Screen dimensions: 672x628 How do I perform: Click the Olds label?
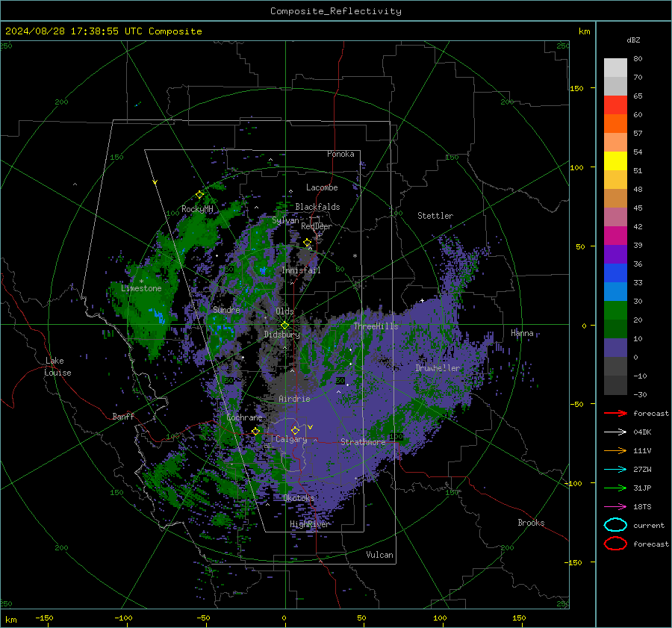[284, 311]
